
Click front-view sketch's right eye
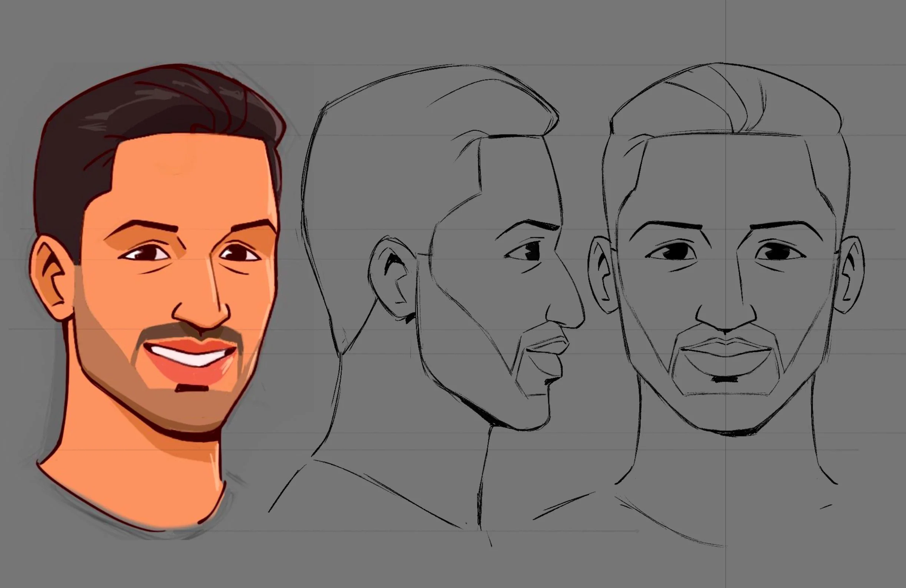(x=779, y=252)
